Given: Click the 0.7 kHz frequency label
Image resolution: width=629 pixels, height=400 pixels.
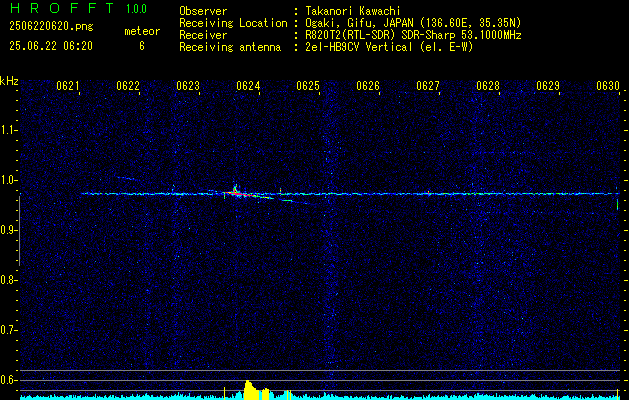Looking at the screenshot, I should [x=8, y=330].
